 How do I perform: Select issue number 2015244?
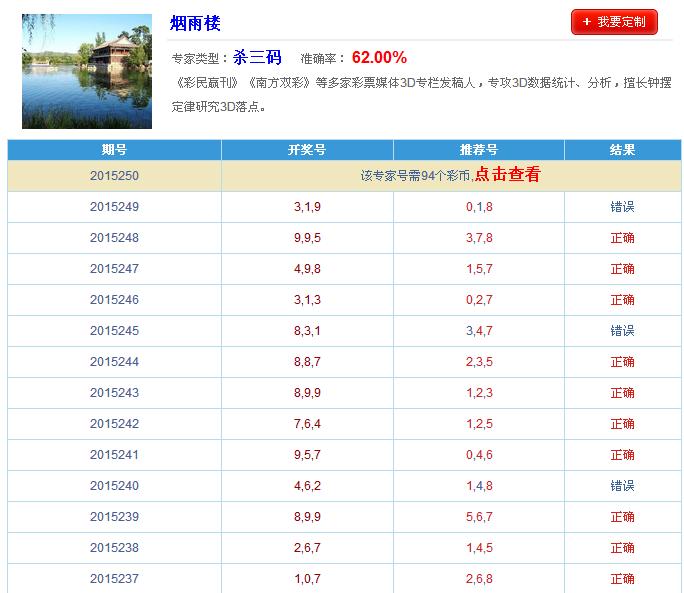[x=114, y=362]
